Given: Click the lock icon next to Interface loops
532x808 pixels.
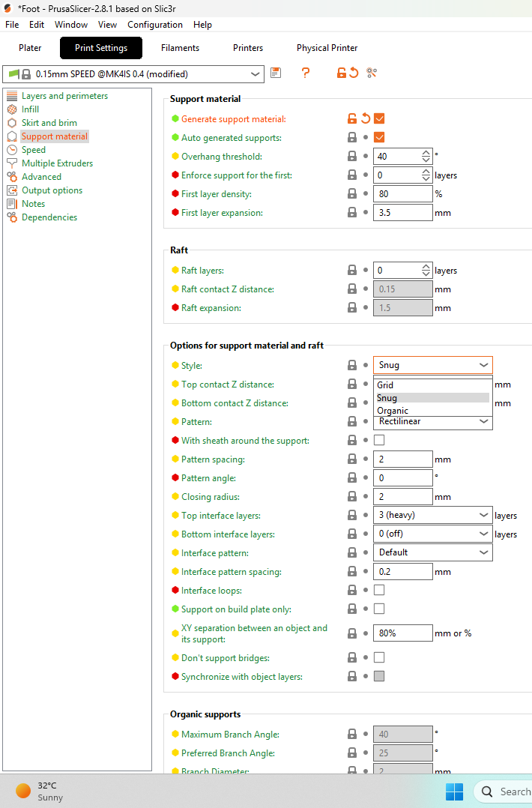Looking at the screenshot, I should pos(352,590).
